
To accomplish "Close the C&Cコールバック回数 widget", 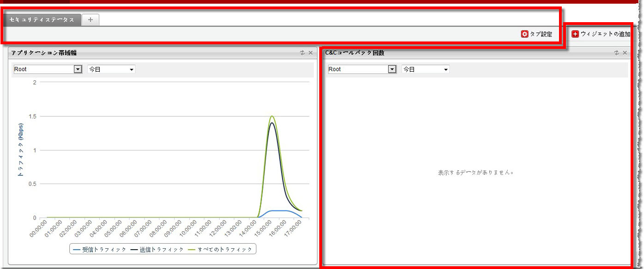I will tap(625, 53).
